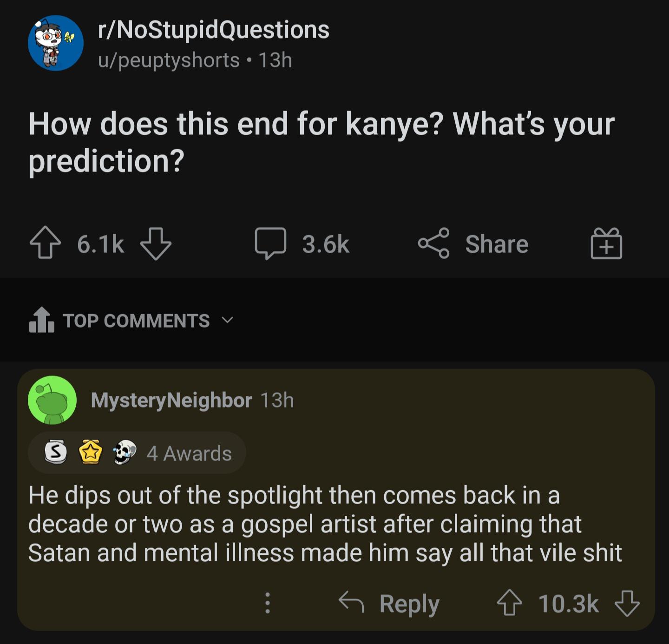Viewport: 669px width, 644px height.
Task: Open MysteryNeighbor's green avatar
Action: pyautogui.click(x=52, y=400)
